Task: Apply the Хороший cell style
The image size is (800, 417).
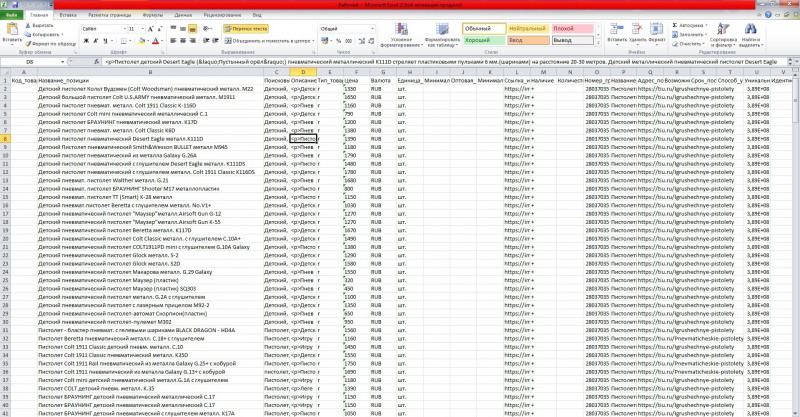Action: [484, 40]
